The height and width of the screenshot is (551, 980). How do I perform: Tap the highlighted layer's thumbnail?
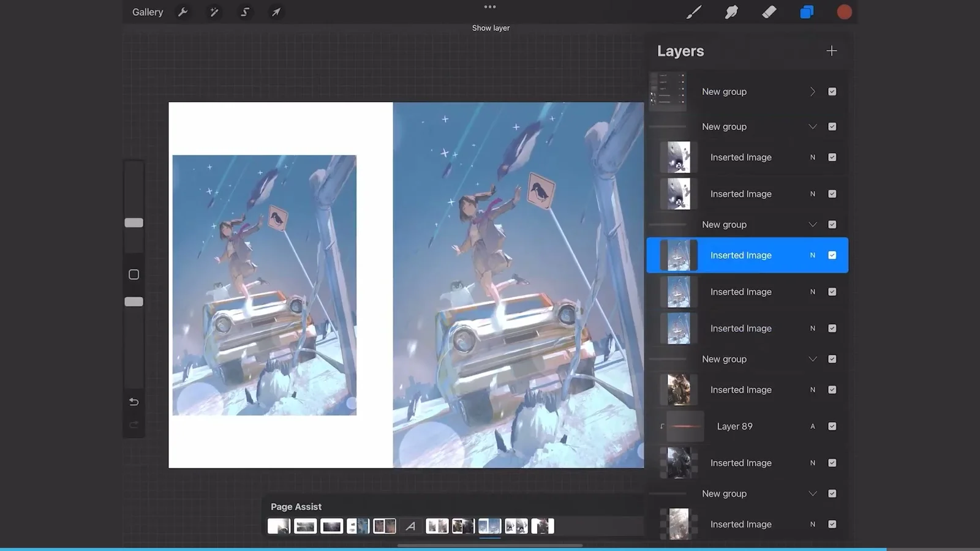679,255
